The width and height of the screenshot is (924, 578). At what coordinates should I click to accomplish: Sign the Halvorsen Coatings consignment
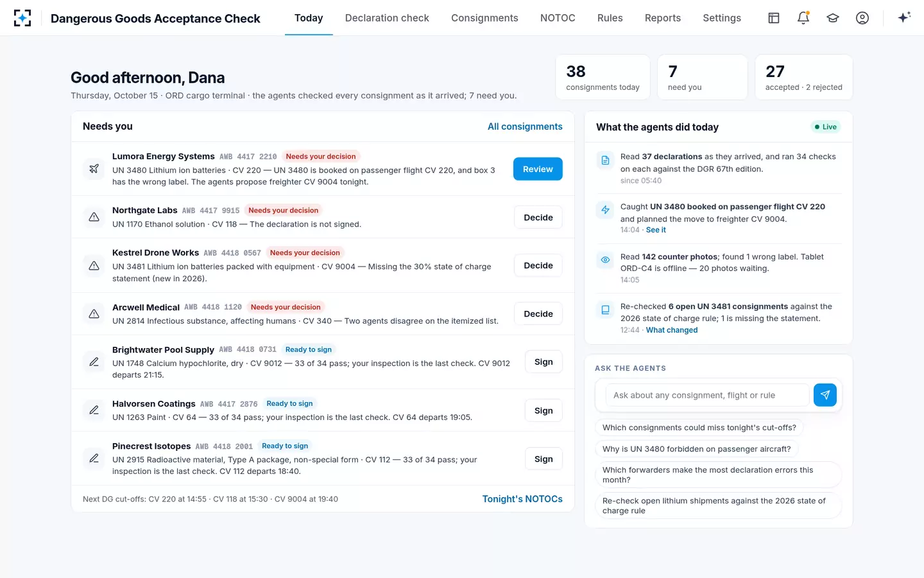543,410
